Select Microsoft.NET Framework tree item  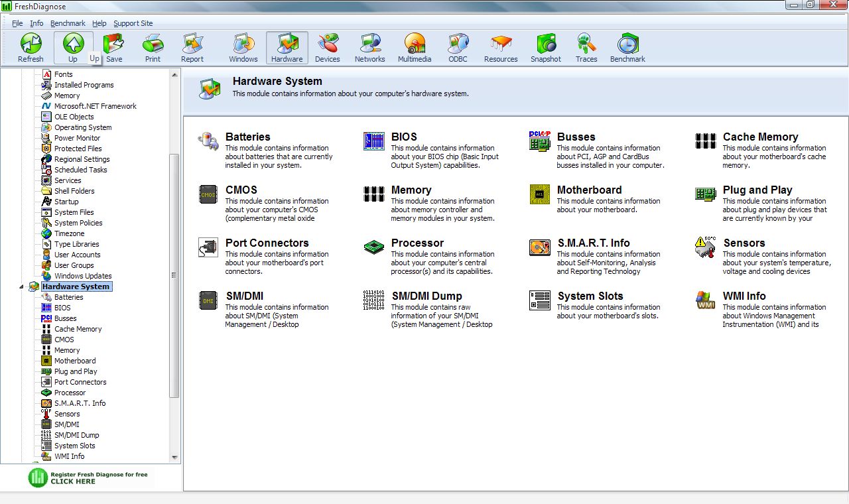pyautogui.click(x=95, y=106)
